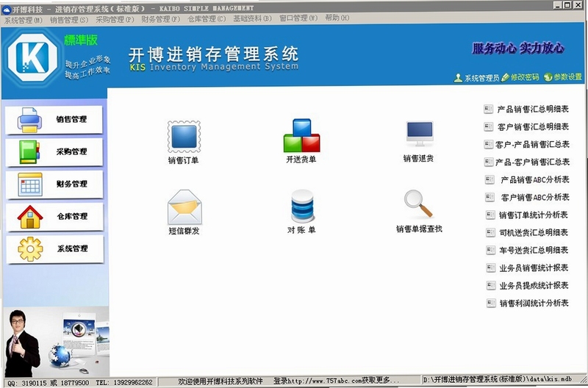Click the title bar cloud app icon
Screen dimensions: 588x388
point(7,9)
